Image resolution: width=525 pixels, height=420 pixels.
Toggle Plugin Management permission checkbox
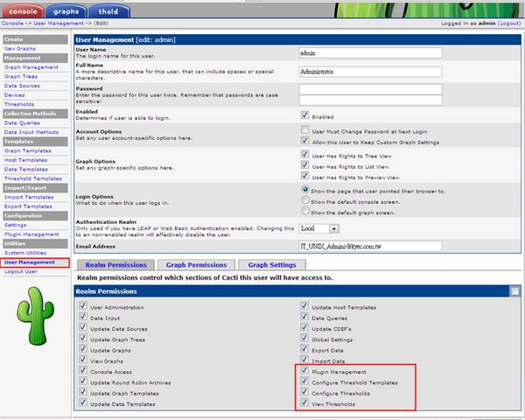pos(304,370)
